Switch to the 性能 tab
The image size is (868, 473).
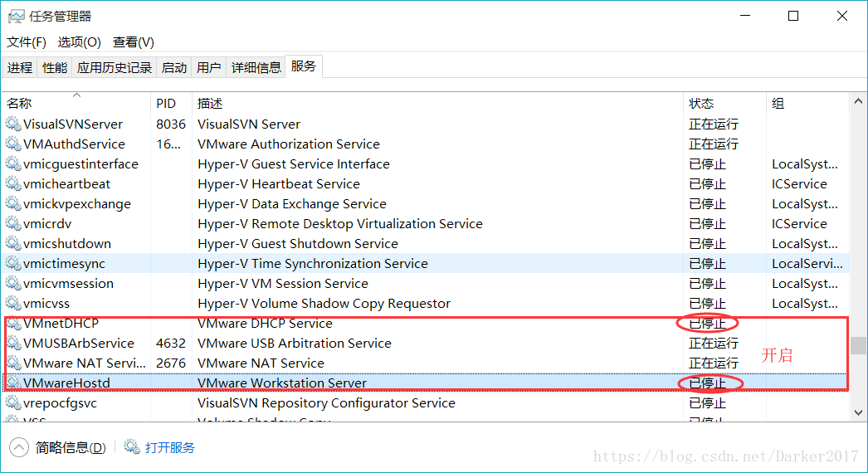(55, 67)
